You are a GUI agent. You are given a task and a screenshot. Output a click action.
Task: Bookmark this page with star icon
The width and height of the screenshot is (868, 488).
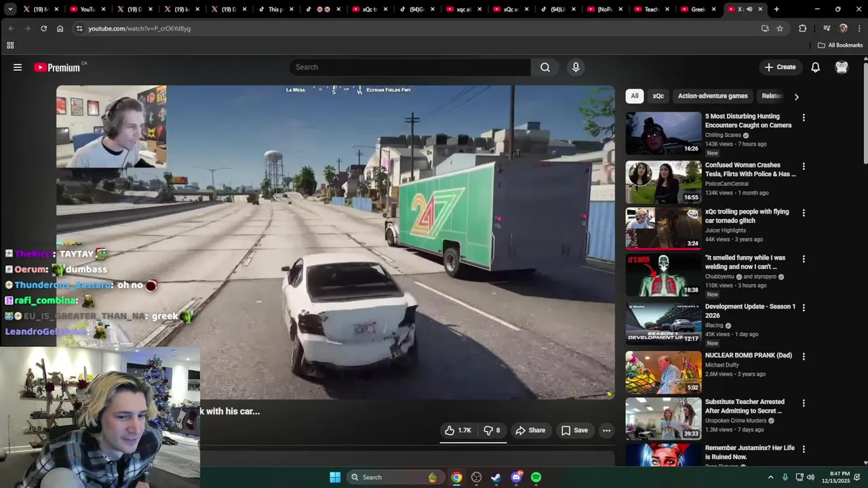click(780, 28)
